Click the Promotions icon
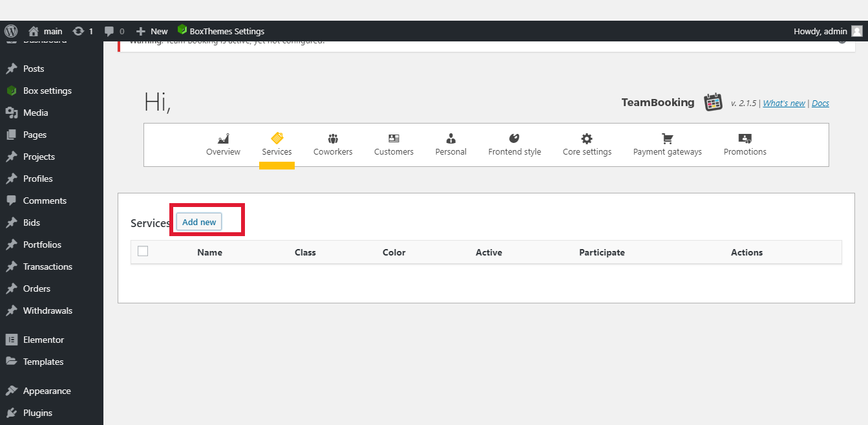Screen dimensions: 868x425 click(745, 138)
